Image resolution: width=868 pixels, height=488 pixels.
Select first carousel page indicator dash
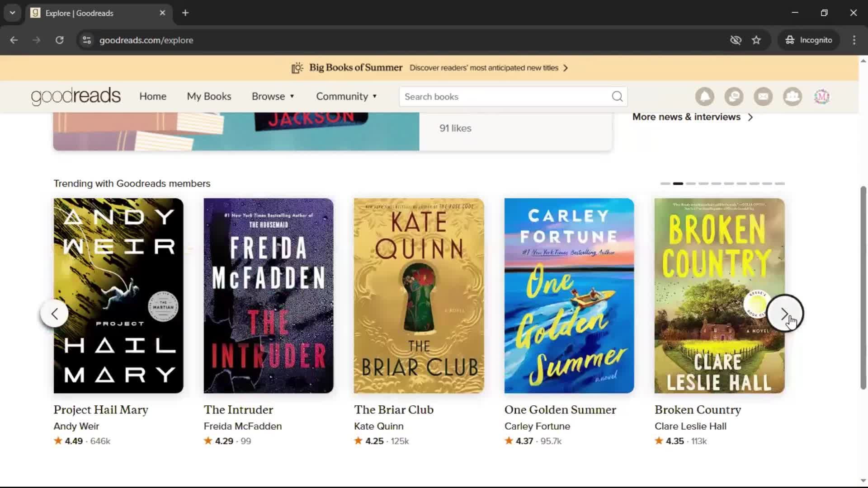(665, 183)
